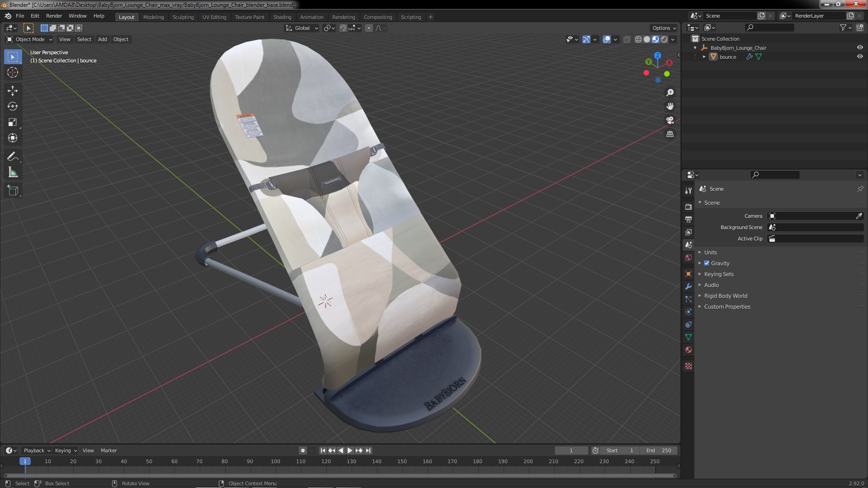Open the Object Data properties tab
Image resolution: width=868 pixels, height=488 pixels.
pyautogui.click(x=689, y=337)
